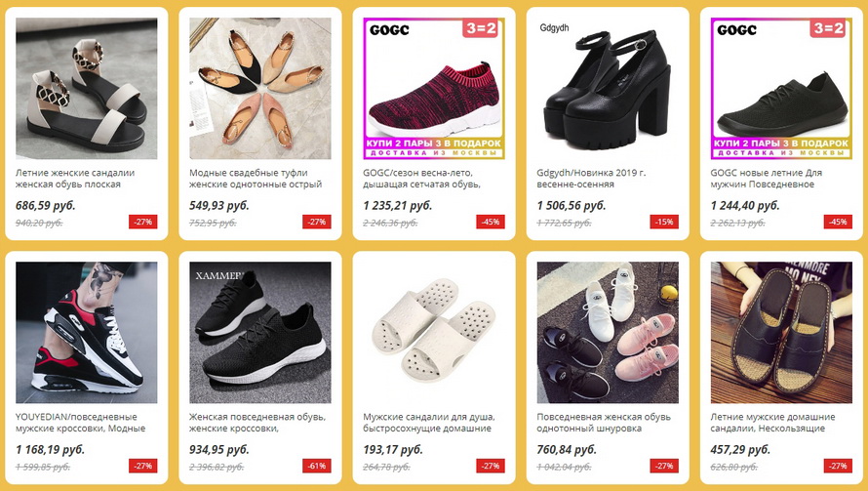Click the 3=2 badge on black GOGC shoe
Image resolution: width=868 pixels, height=491 pixels.
[x=828, y=28]
